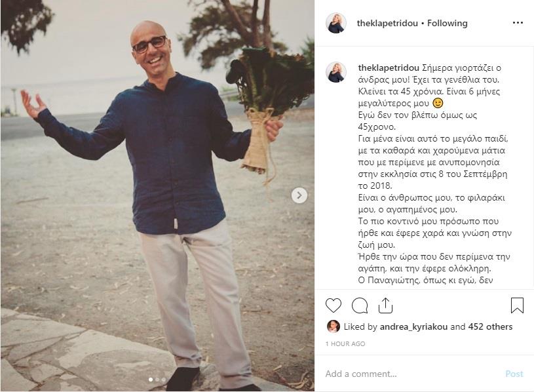Click the theklapetridou username in caption
Screen dimensions: 534x392
click(383, 68)
